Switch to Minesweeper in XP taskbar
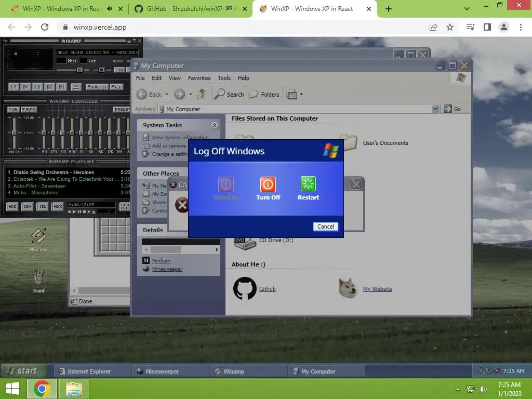 pos(170,371)
